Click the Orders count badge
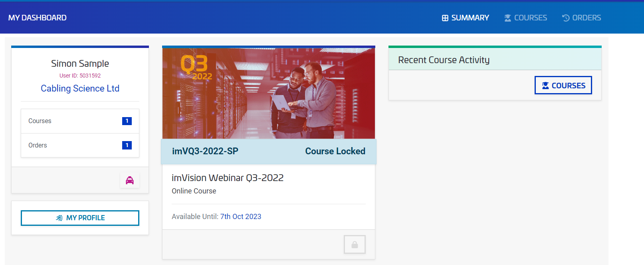644x265 pixels. 127,145
